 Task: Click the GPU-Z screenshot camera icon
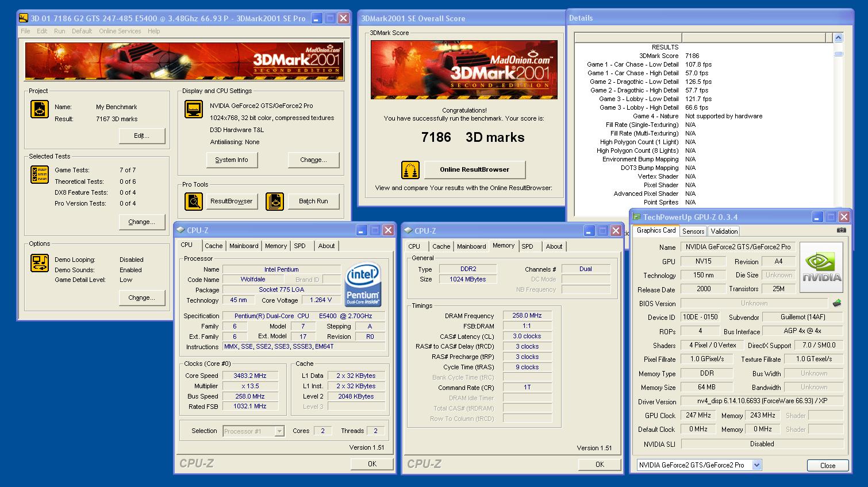841,230
